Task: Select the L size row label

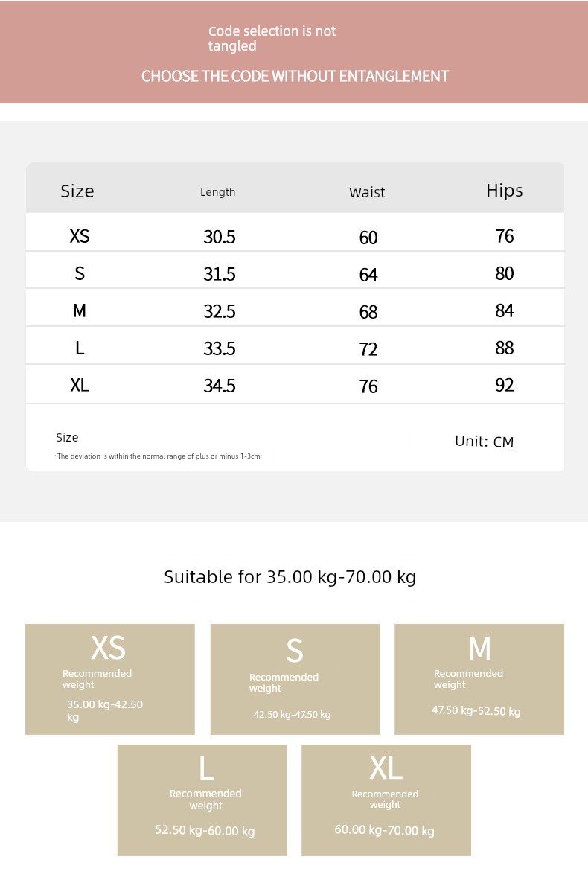Action: [80, 348]
